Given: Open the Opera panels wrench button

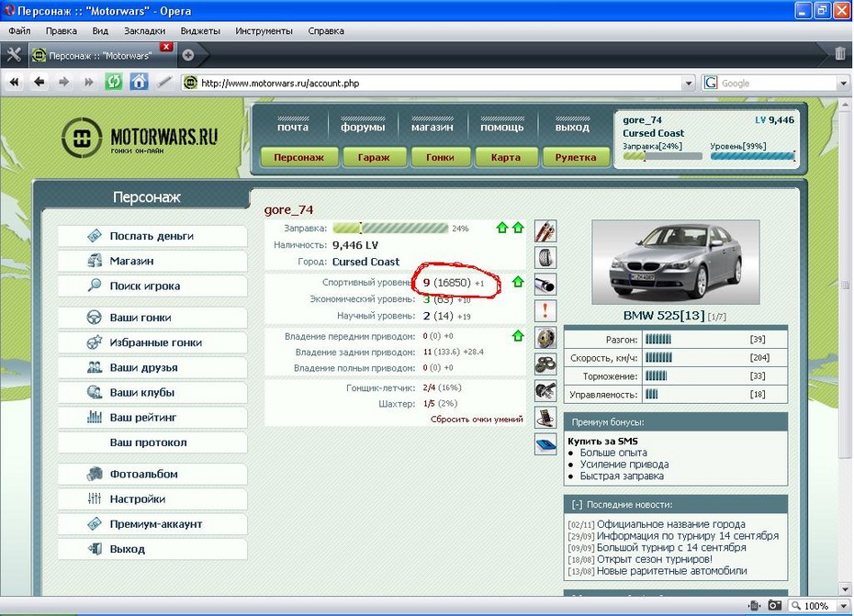Looking at the screenshot, I should coord(14,54).
